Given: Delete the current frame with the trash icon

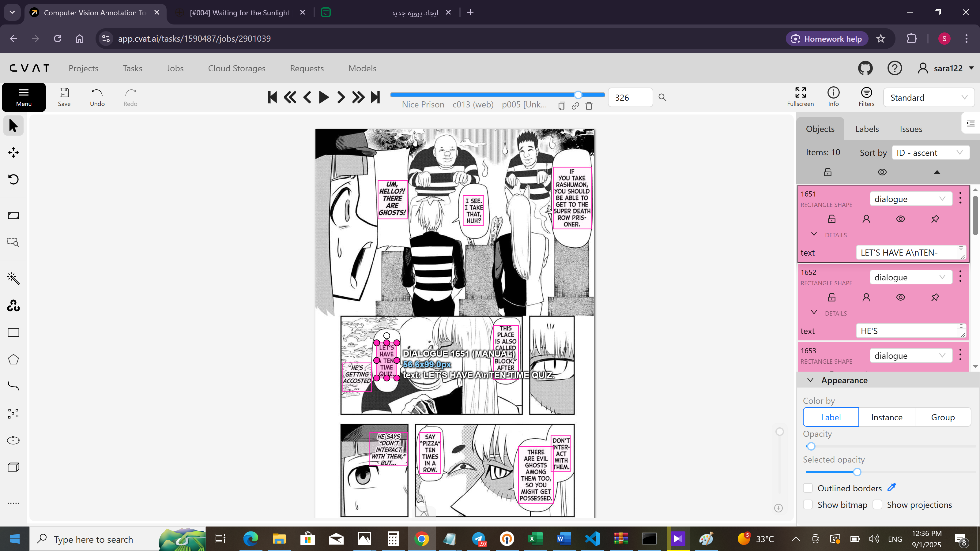Looking at the screenshot, I should coord(589,106).
